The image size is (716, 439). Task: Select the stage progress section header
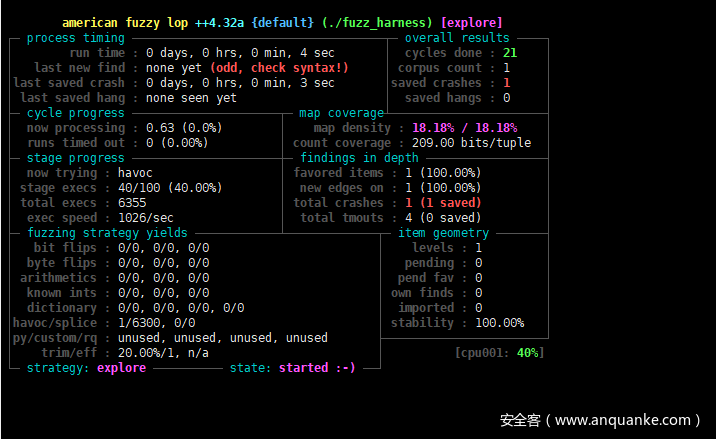(x=75, y=158)
